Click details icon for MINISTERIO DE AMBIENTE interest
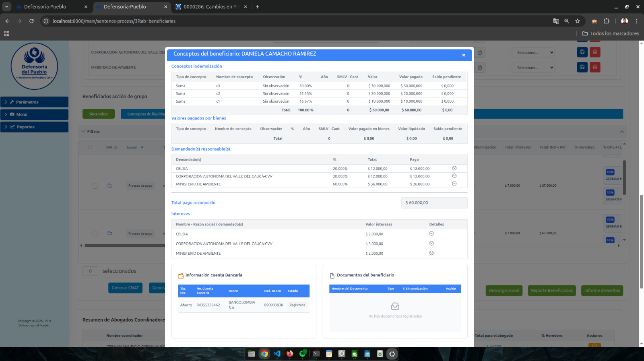This screenshot has width=644, height=361. [431, 253]
